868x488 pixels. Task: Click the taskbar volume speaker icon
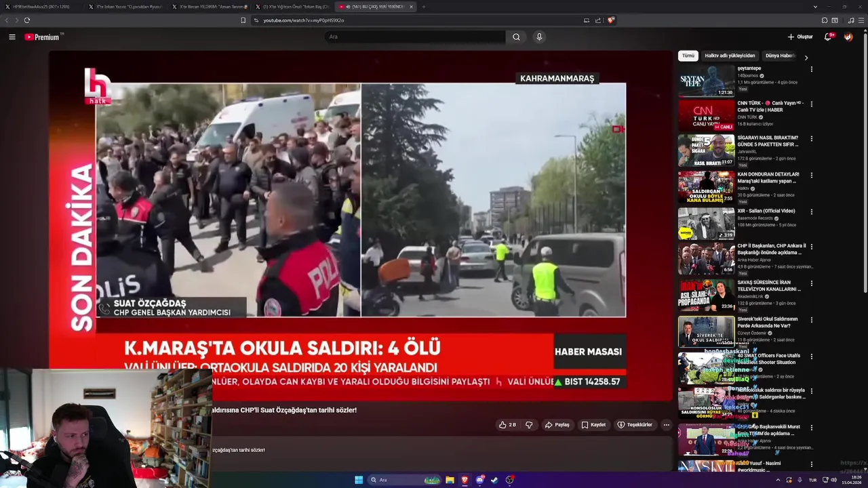(x=833, y=480)
